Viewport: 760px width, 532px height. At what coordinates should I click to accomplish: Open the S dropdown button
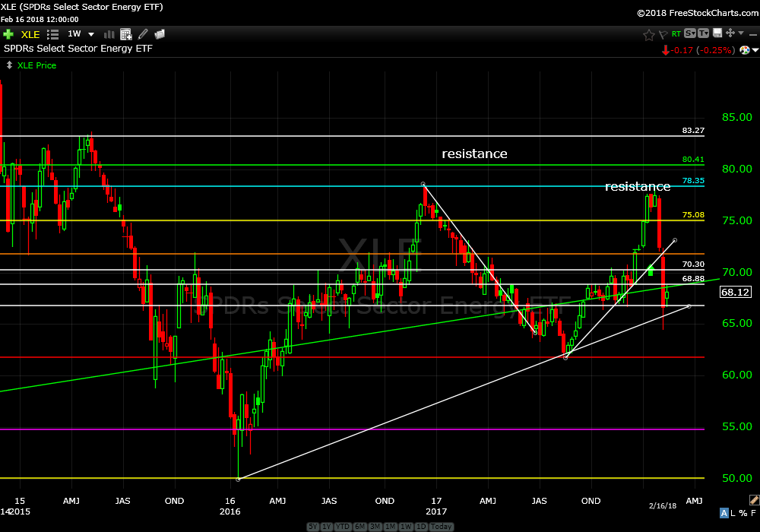coord(689,33)
